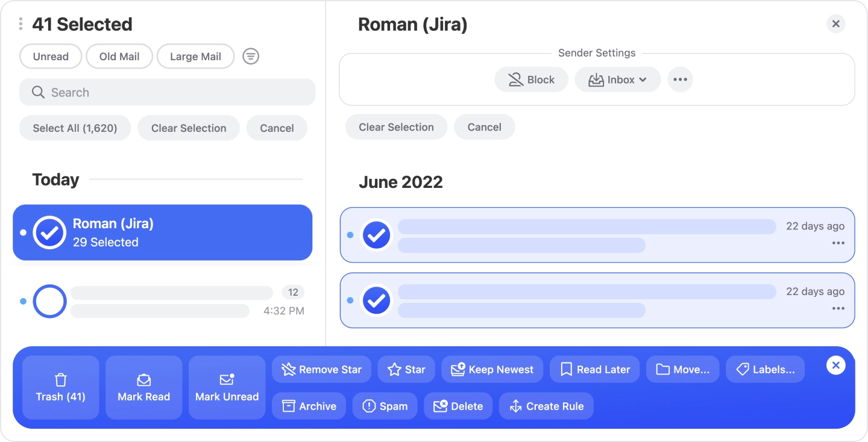Deselect the Roman (Jira) sender checkmark
Image resolution: width=868 pixels, height=442 pixels.
(49, 232)
